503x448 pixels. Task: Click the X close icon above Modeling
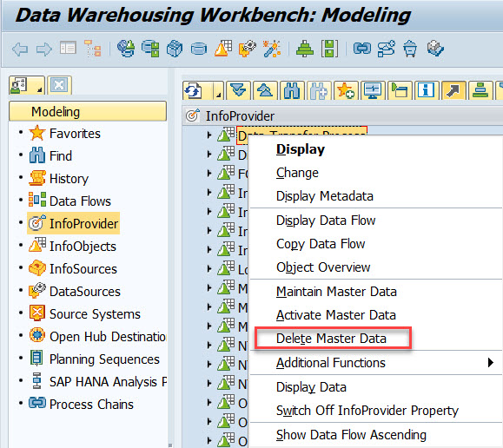point(59,85)
